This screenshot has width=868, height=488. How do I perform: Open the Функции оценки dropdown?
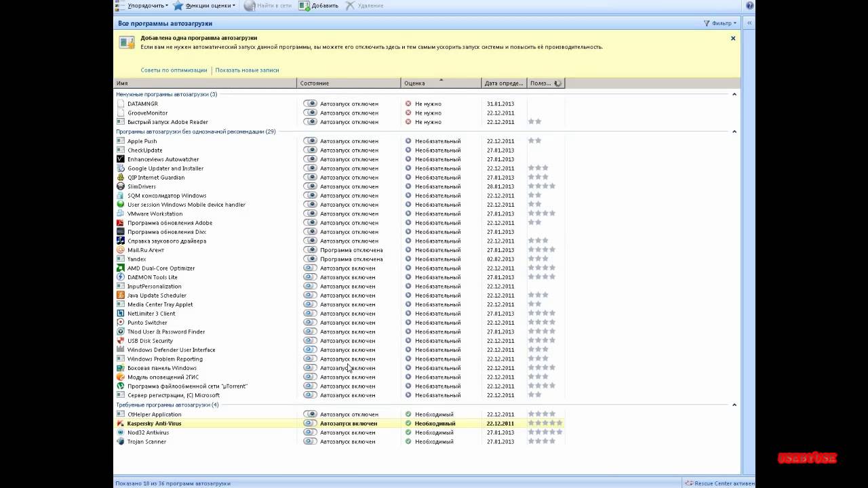click(205, 5)
